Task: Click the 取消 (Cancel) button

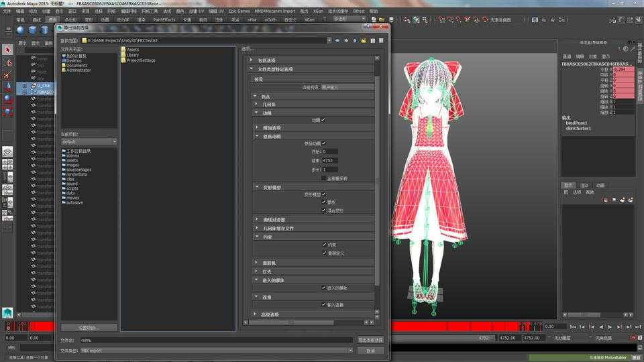Action: [x=370, y=351]
